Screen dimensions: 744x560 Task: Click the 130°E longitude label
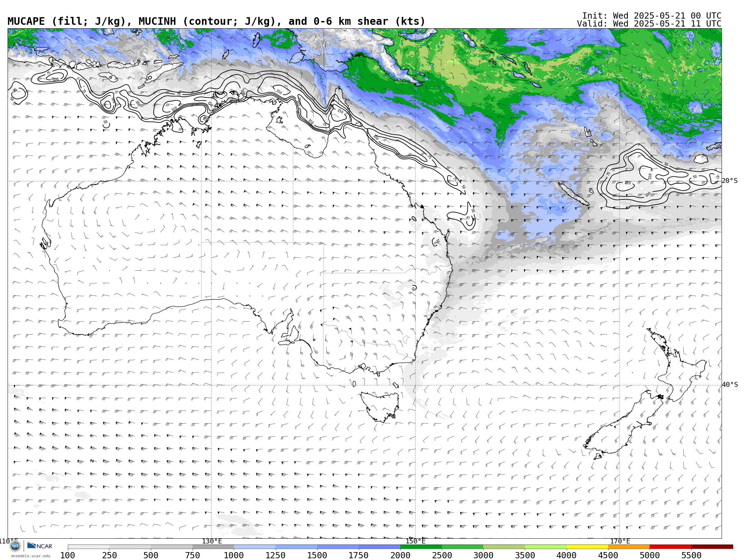point(212,541)
